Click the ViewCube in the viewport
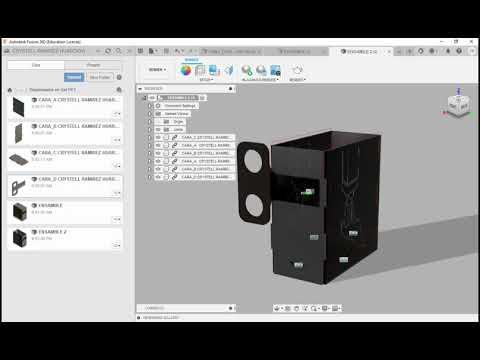 [459, 106]
